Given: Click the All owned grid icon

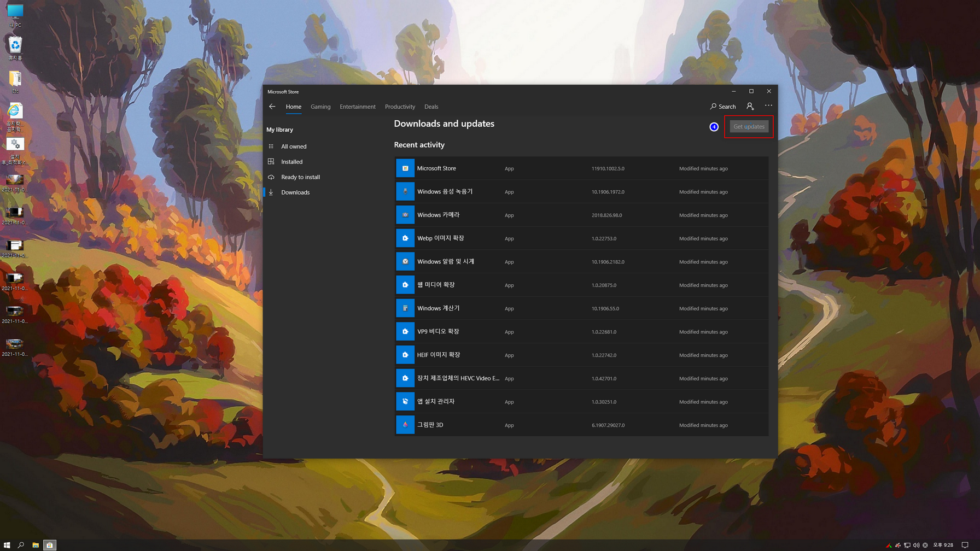Looking at the screenshot, I should point(271,146).
